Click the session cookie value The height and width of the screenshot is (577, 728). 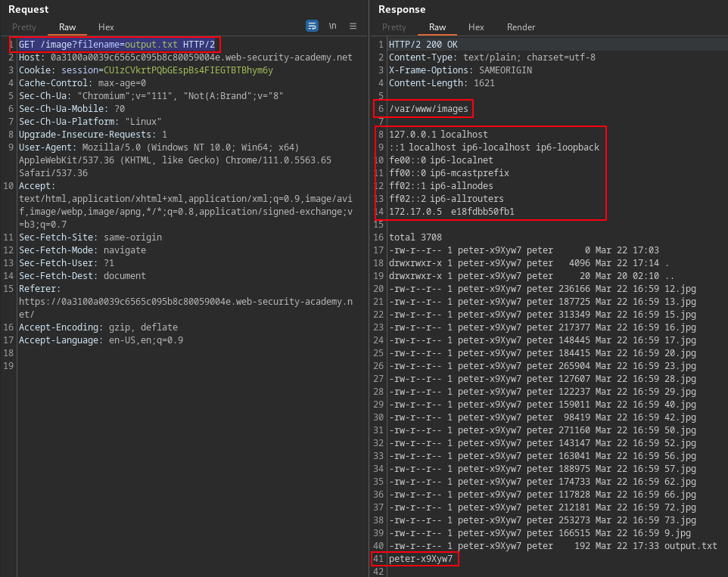pyautogui.click(x=188, y=70)
